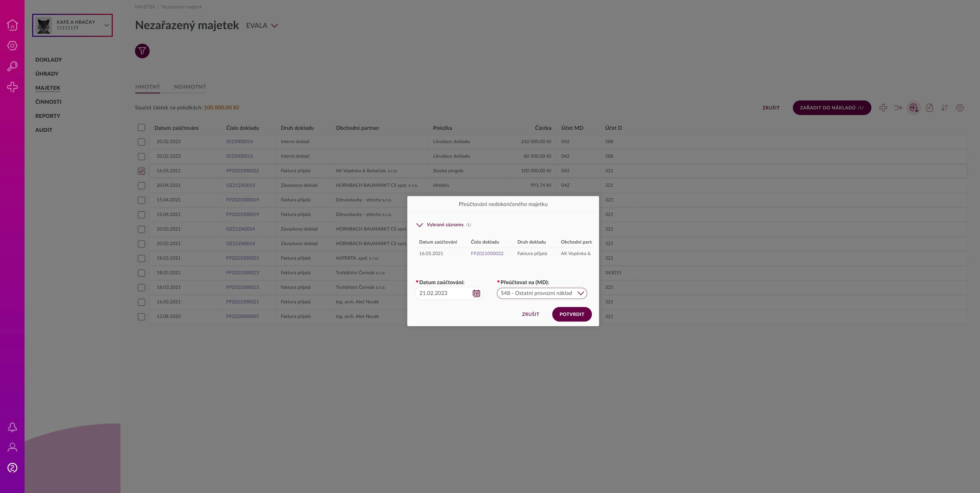980x493 pixels.
Task: Click ZRUŠIT in the dialog
Action: click(x=530, y=314)
